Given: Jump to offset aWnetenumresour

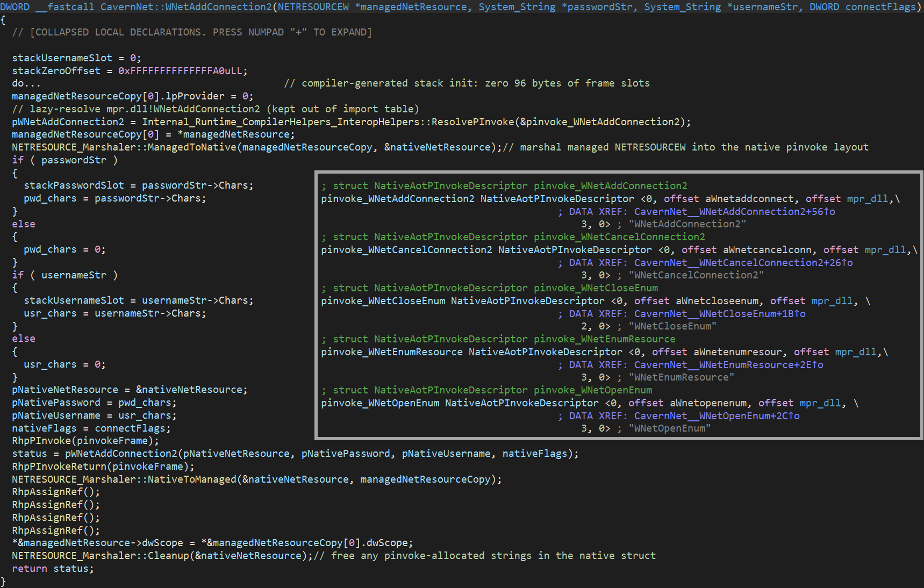Looking at the screenshot, I should click(x=738, y=352).
